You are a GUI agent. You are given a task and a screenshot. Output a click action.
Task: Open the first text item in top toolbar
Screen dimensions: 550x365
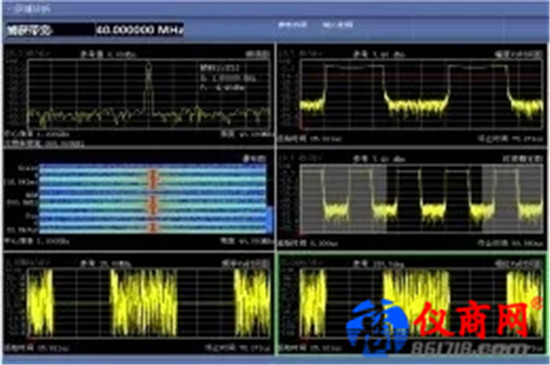click(x=292, y=25)
